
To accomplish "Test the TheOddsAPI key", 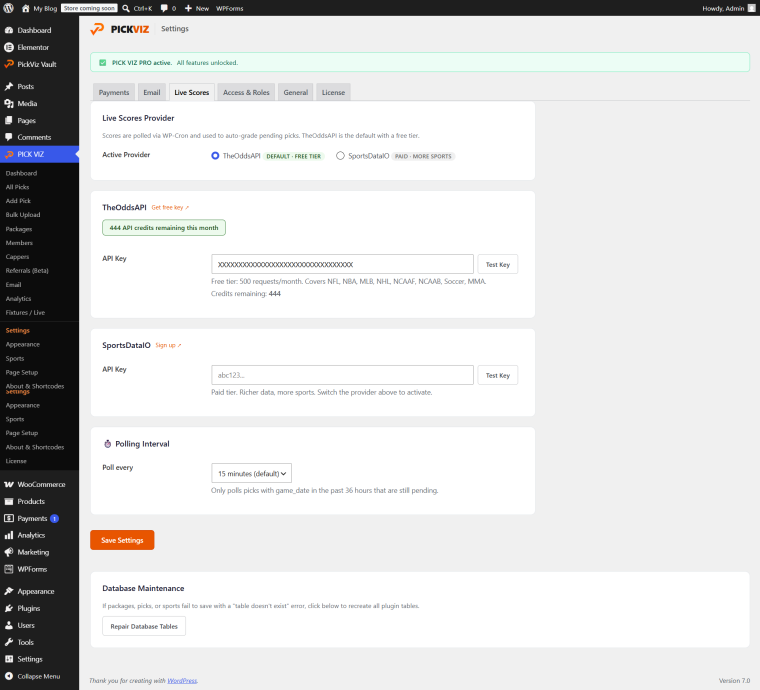I will pos(498,264).
